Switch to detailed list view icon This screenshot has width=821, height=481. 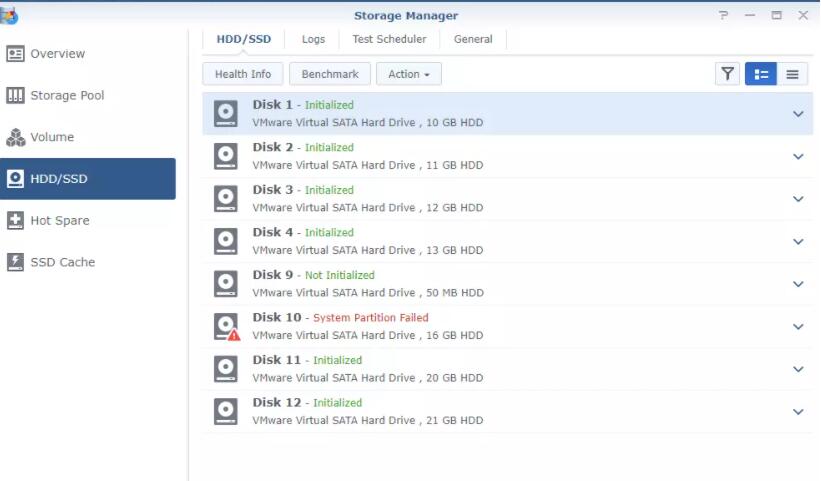click(761, 74)
